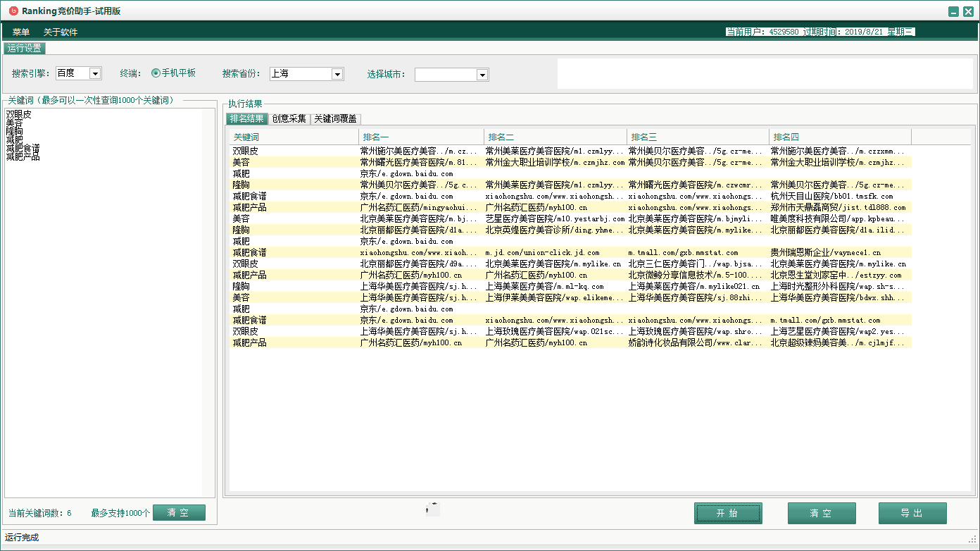Click 双眼皮 in the keyword list
The image size is (980, 551).
pos(19,113)
